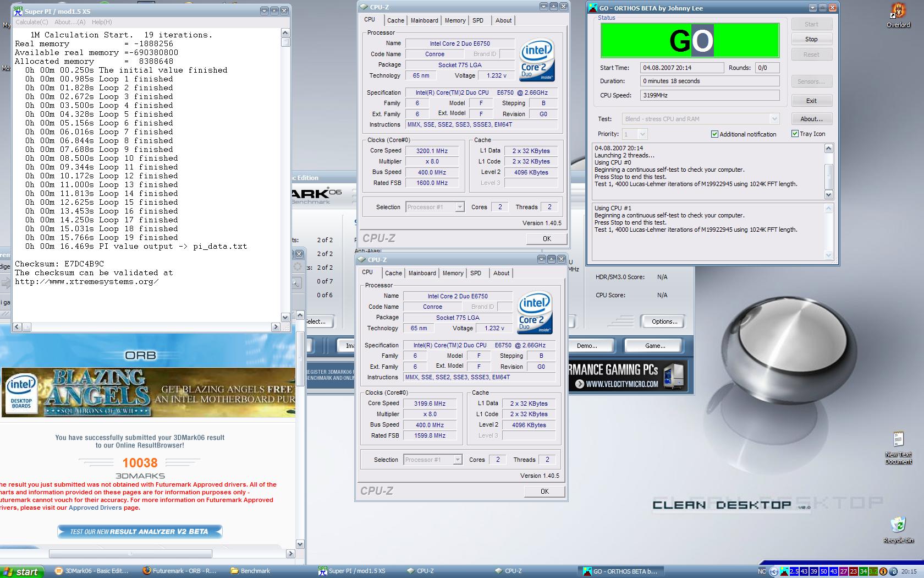This screenshot has width=924, height=578.
Task: Click the Start Time field in ORTHOS
Action: pyautogui.click(x=682, y=68)
